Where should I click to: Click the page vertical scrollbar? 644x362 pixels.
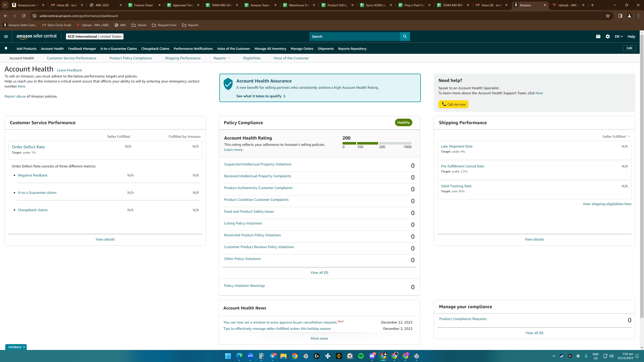(642, 176)
